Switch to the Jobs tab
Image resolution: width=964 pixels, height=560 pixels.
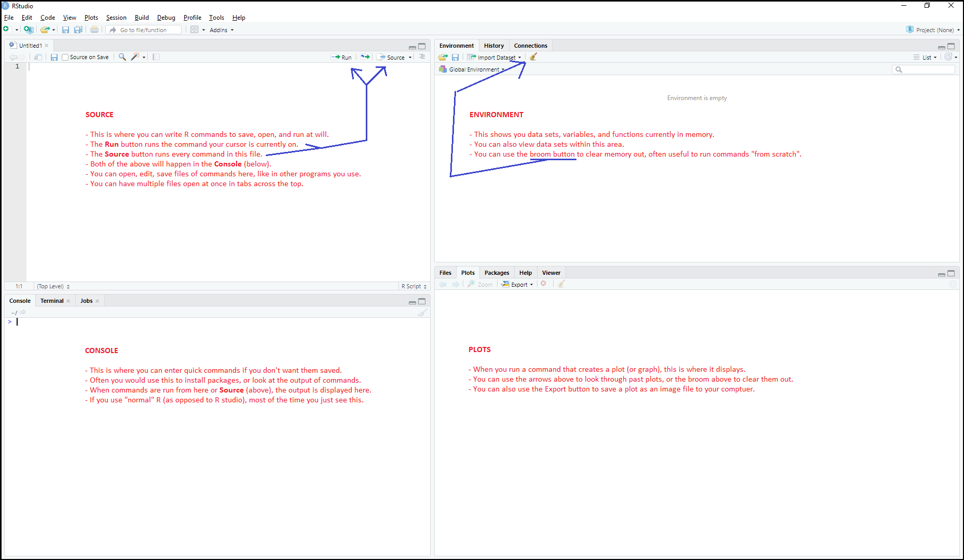click(x=86, y=301)
